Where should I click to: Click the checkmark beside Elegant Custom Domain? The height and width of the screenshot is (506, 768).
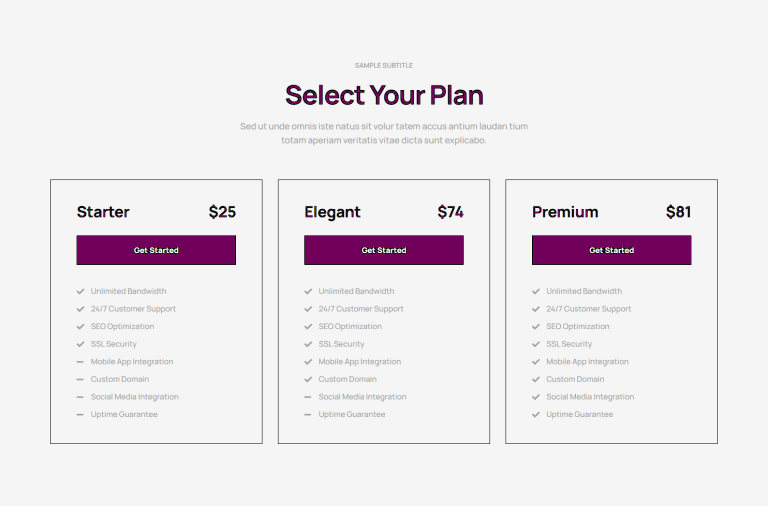(308, 379)
